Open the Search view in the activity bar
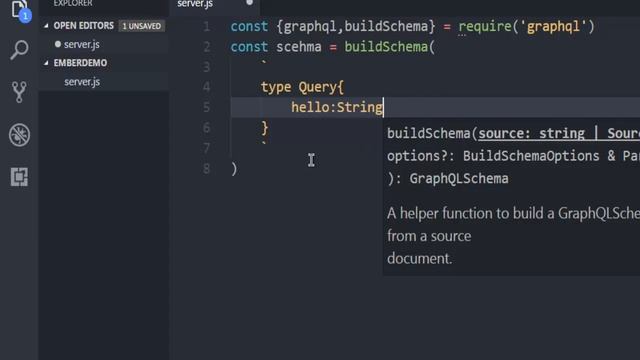Screen dimensions: 640x360 (19, 50)
